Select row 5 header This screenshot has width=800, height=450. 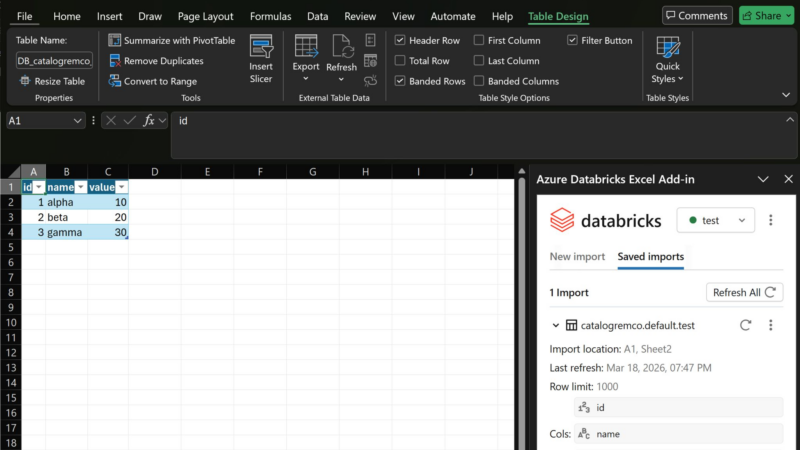coord(11,247)
